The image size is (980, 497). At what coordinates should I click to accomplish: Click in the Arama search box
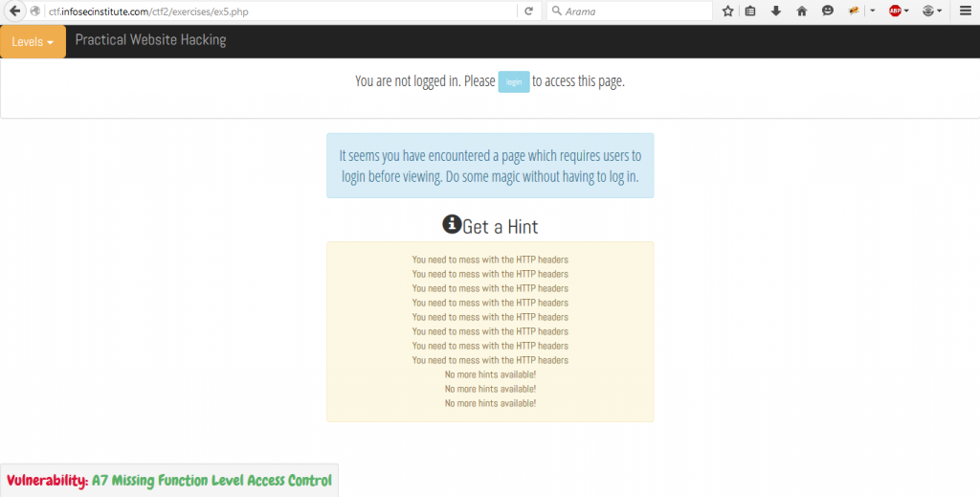(632, 11)
